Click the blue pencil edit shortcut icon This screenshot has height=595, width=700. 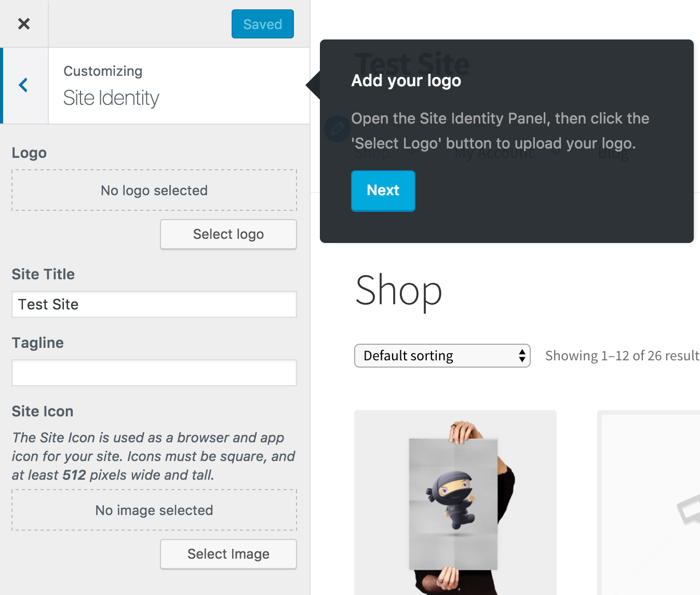[x=337, y=128]
